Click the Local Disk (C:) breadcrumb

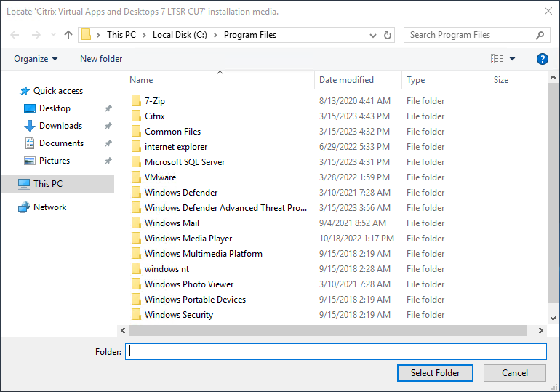[180, 35]
